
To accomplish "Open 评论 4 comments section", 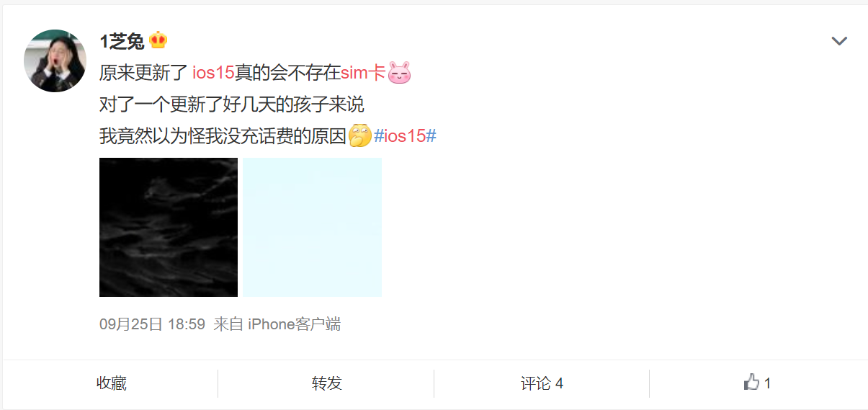I will click(x=542, y=383).
